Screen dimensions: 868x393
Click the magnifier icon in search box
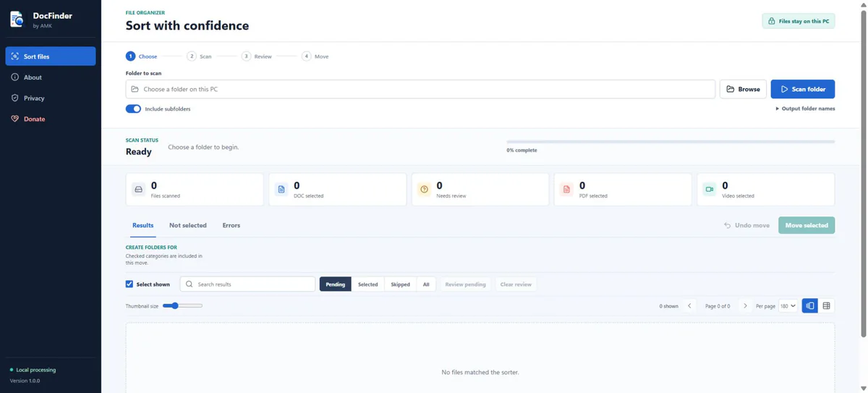[x=190, y=284]
